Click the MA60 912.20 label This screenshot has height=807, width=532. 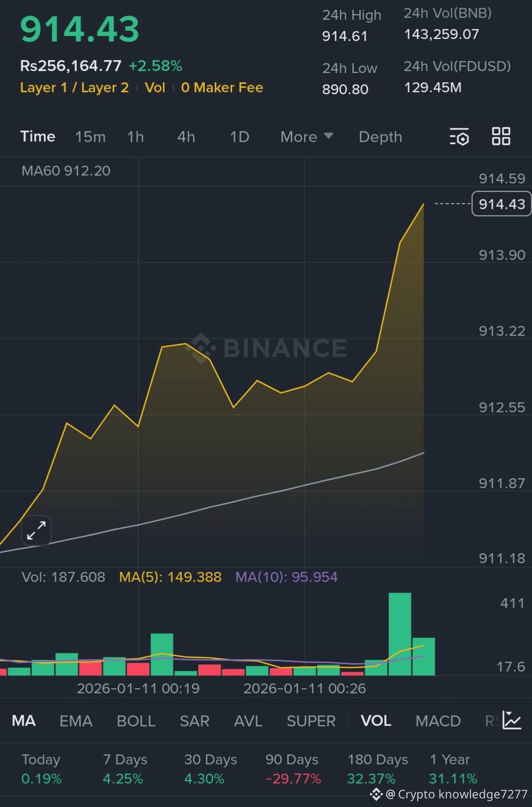coord(66,171)
